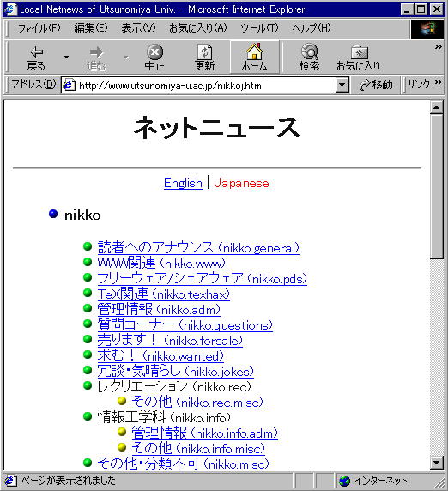The image size is (448, 491).
Task: Click the Stop (中止) toolbar icon
Action: (155, 52)
